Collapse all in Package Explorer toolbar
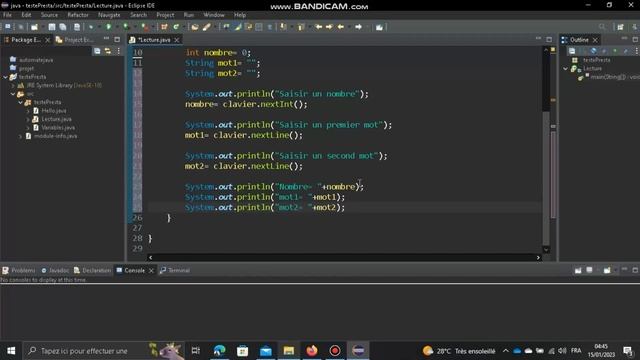640x360 pixels. [x=97, y=51]
